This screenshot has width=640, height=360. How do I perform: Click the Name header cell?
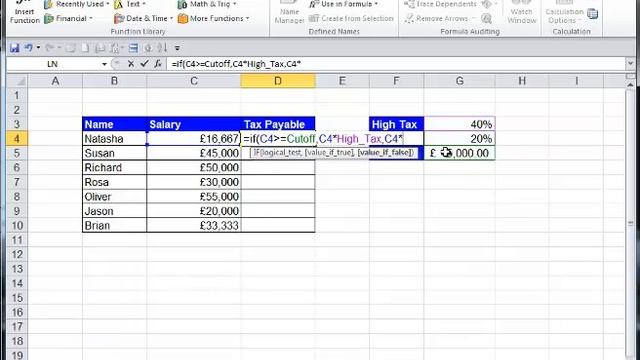click(114, 124)
